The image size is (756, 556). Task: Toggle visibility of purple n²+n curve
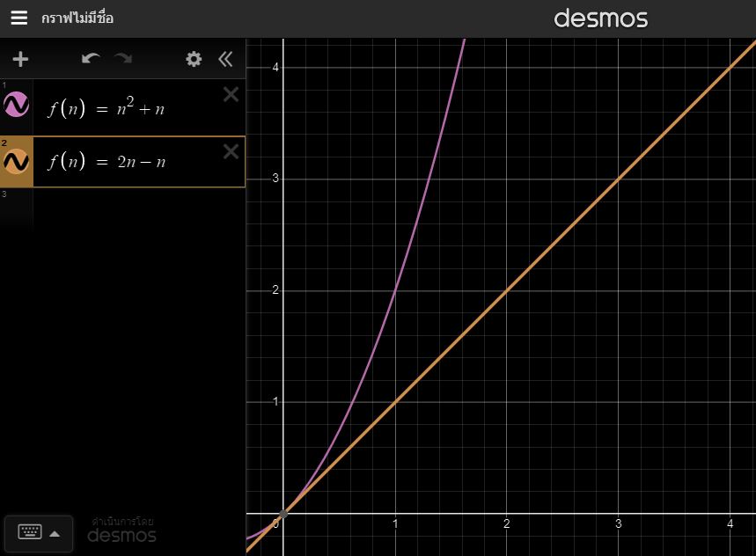point(17,106)
